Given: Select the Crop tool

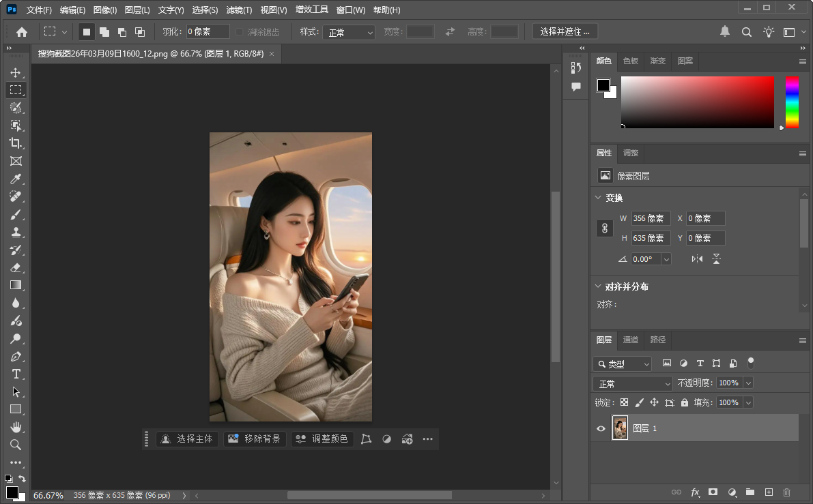Looking at the screenshot, I should click(16, 143).
